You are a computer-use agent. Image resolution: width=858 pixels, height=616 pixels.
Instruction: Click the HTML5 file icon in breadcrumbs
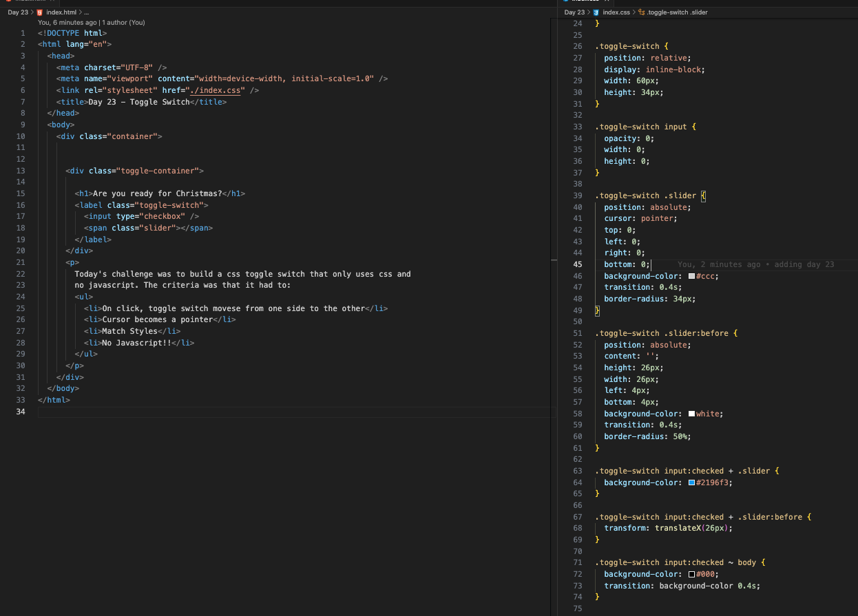39,12
